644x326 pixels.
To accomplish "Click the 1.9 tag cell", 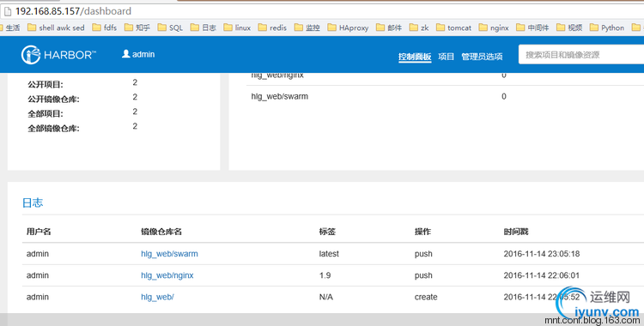I will coord(325,275).
